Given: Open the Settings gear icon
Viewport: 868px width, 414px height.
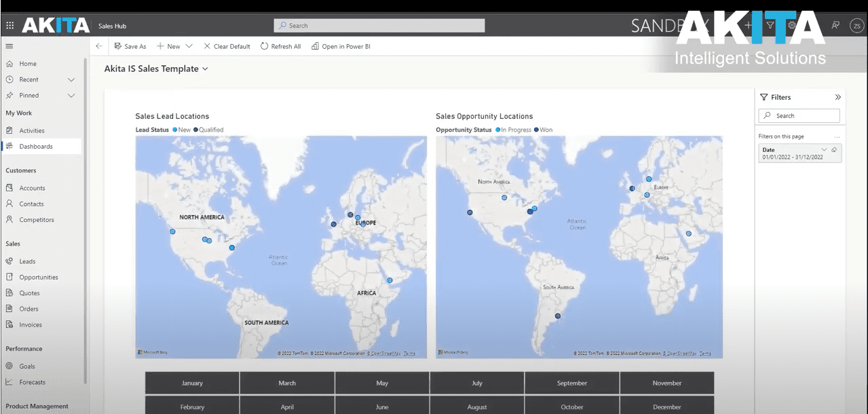Looking at the screenshot, I should (791, 24).
